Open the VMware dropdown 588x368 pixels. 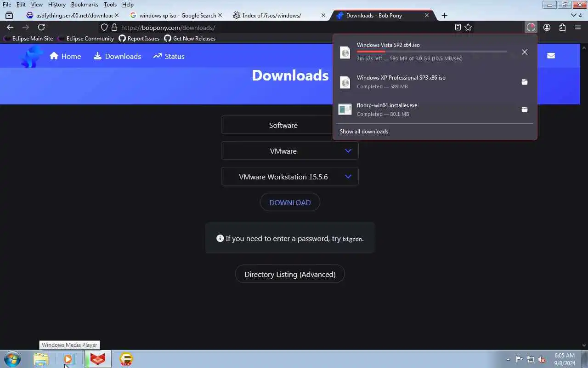pyautogui.click(x=289, y=151)
